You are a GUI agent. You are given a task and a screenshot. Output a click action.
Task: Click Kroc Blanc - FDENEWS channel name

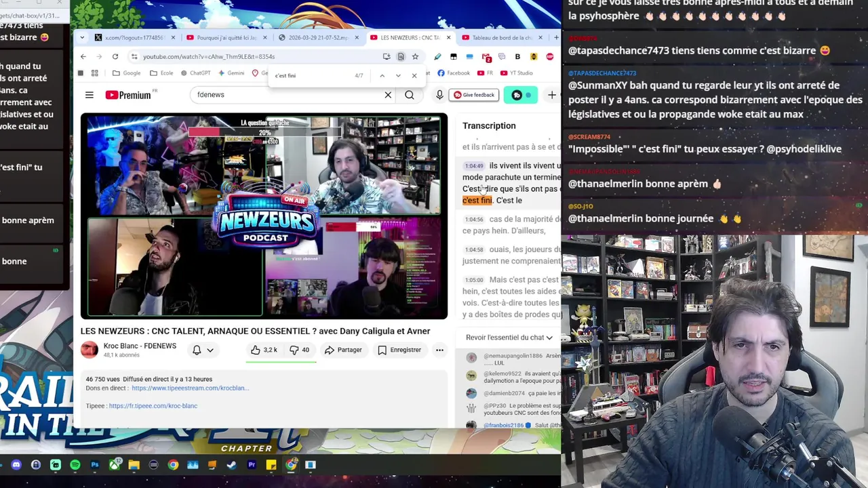point(140,346)
